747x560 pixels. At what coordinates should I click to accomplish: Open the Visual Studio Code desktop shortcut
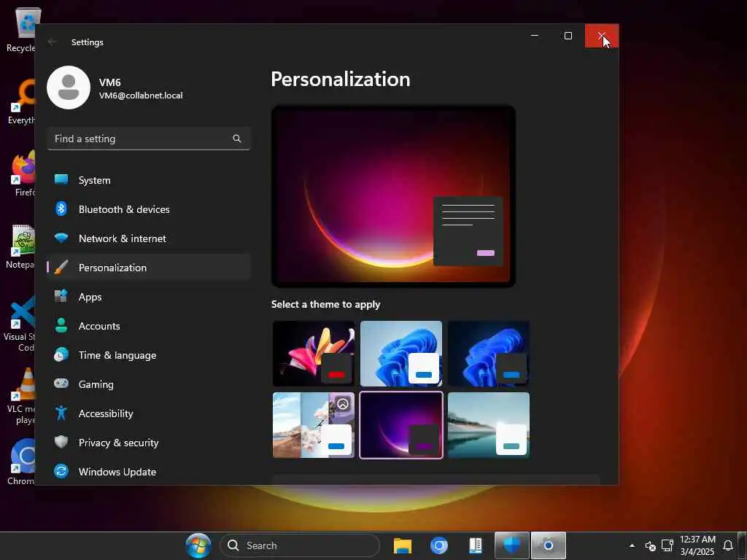click(x=20, y=324)
